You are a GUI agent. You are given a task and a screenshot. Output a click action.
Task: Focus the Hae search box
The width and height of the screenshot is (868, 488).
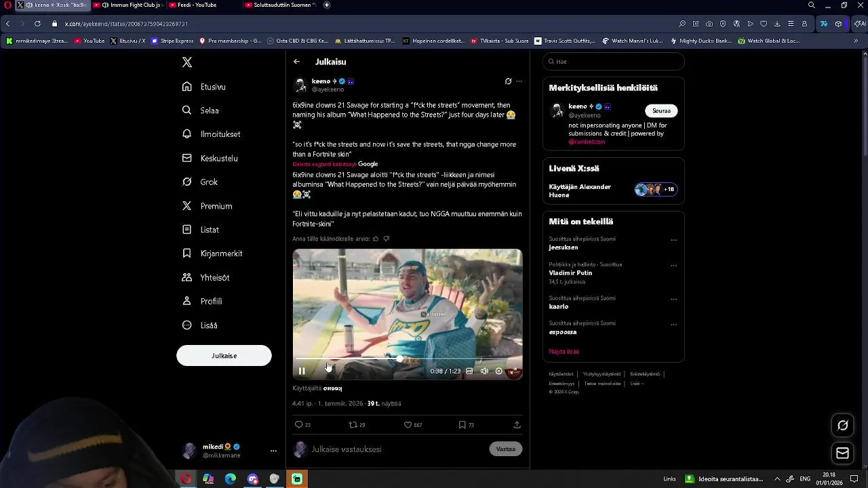pyautogui.click(x=614, y=62)
